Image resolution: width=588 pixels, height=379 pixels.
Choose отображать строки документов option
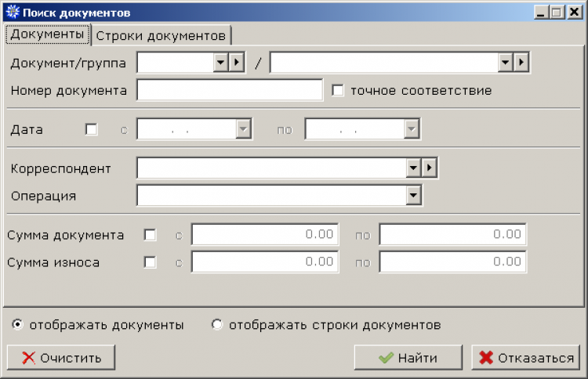(x=217, y=324)
